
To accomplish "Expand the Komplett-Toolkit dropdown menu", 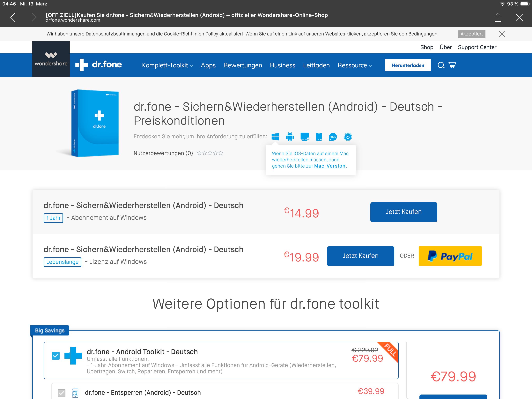I will click(167, 65).
